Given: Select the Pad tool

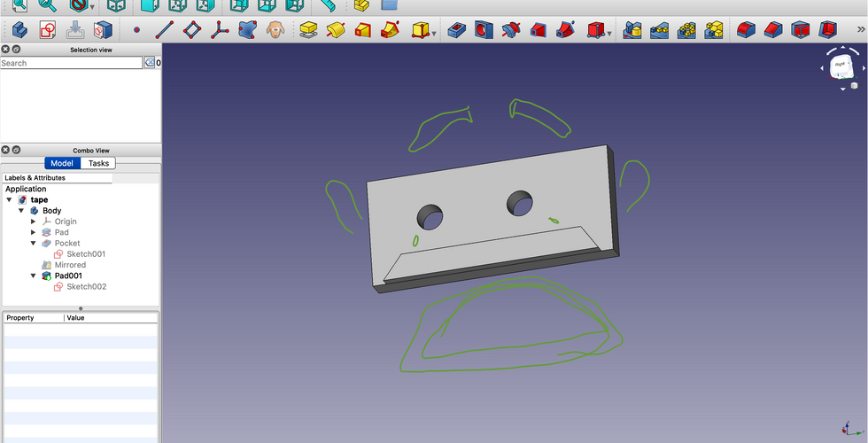Looking at the screenshot, I should [308, 29].
